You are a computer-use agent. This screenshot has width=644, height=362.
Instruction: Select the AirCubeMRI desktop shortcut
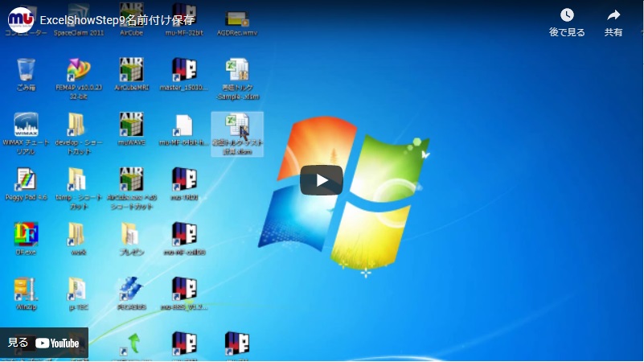[x=131, y=74]
